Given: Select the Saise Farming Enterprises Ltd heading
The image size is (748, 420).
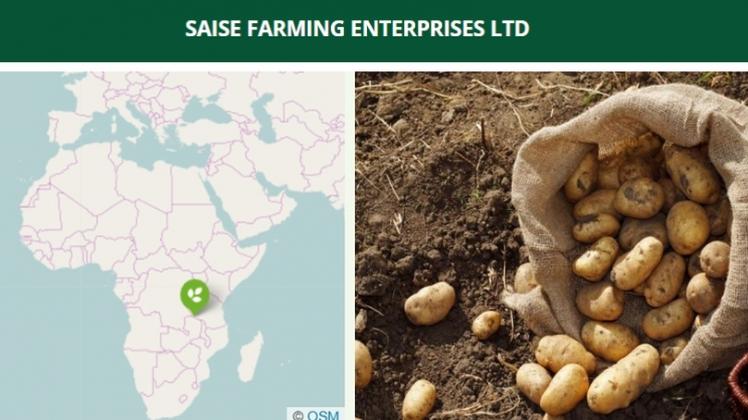Looking at the screenshot, I should point(357,28).
